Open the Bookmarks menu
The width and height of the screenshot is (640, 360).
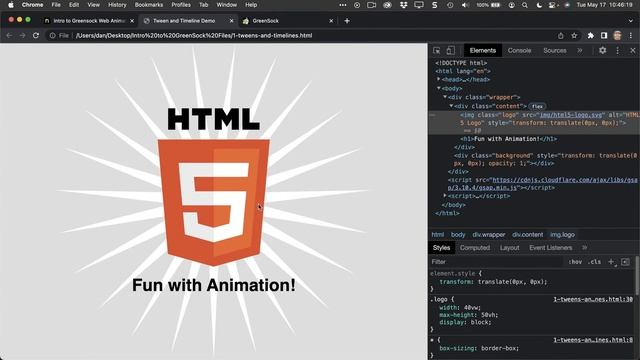[x=149, y=5]
